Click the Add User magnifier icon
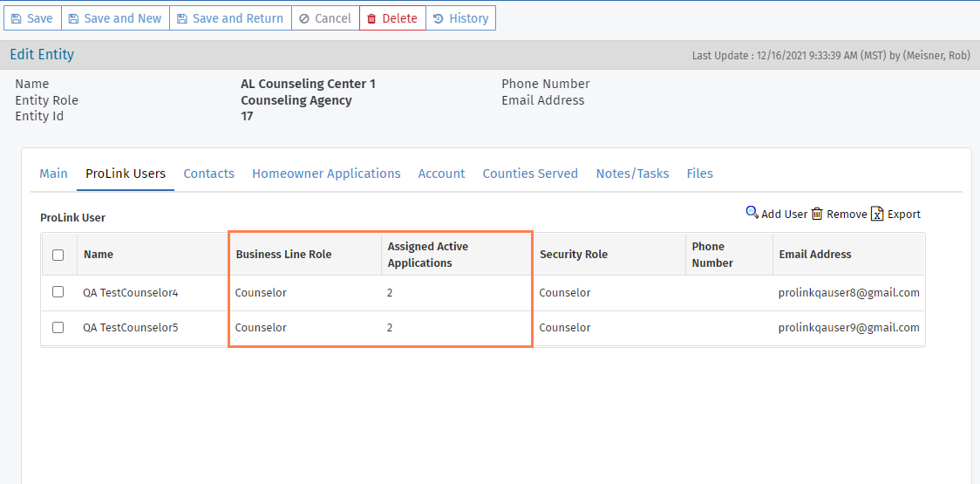 click(x=752, y=213)
